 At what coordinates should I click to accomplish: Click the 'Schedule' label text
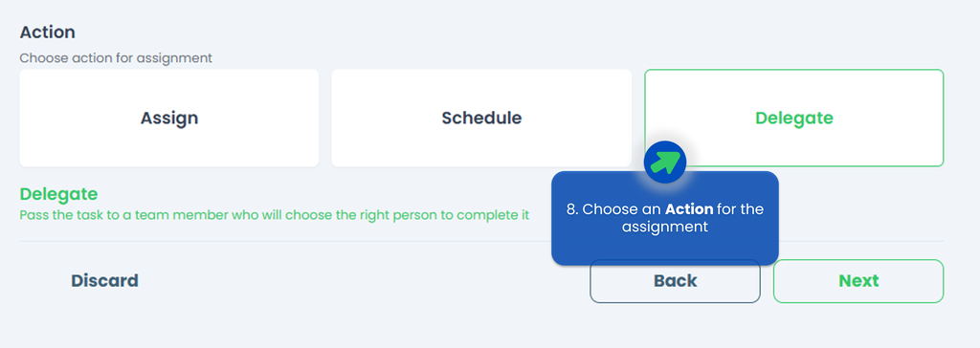click(481, 119)
